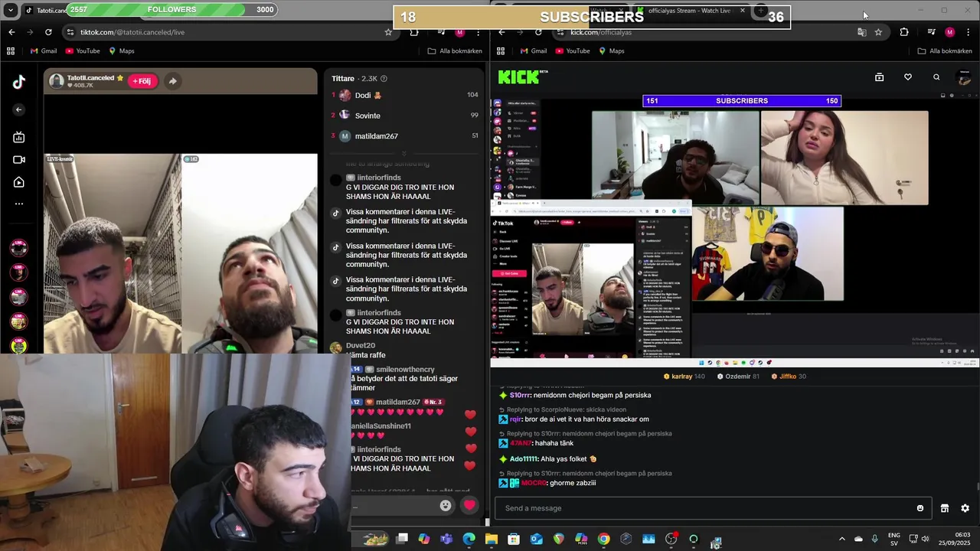Image resolution: width=980 pixels, height=551 pixels.
Task: Open Gmail bookmark in TikTok window
Action: pos(44,51)
